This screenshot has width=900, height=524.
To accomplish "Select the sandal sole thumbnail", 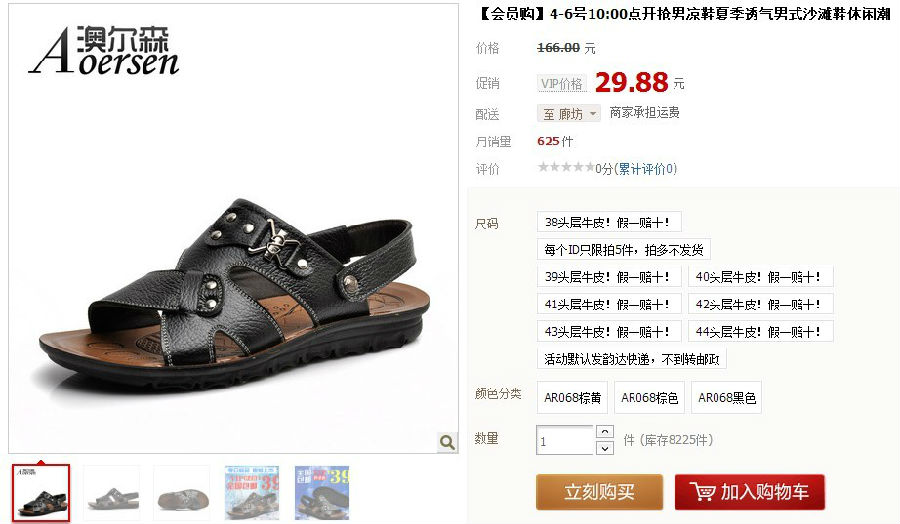I will (x=182, y=493).
